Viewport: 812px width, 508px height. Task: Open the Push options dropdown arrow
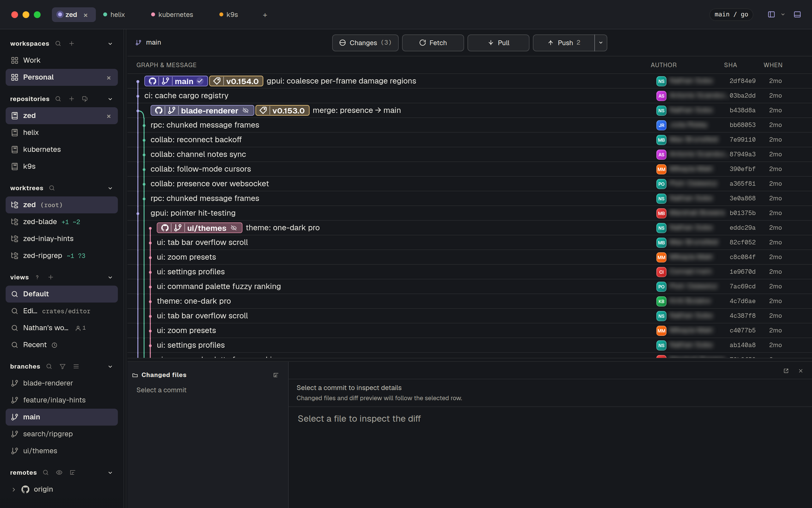[x=601, y=42]
